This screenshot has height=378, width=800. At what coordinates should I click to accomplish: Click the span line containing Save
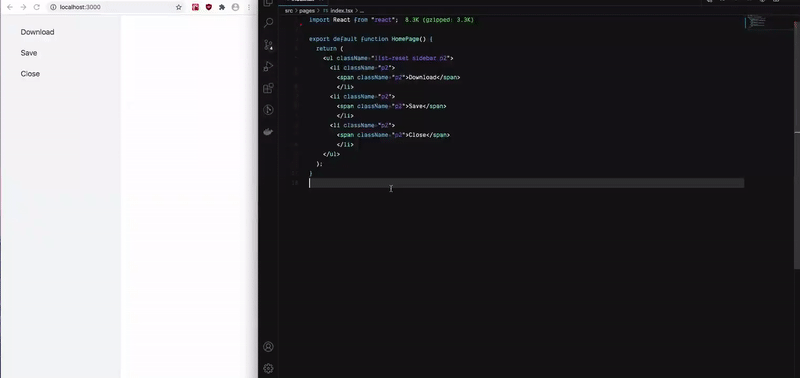point(391,106)
